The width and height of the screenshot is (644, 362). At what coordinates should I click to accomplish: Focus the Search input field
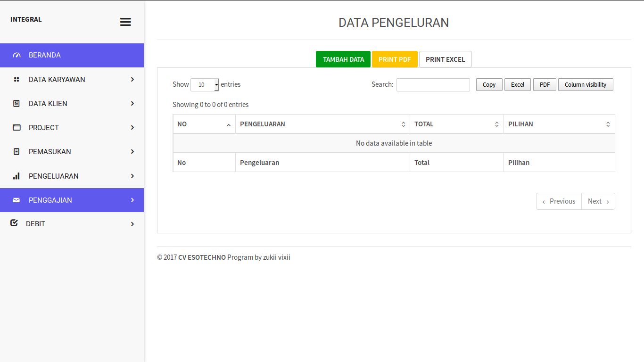point(433,85)
